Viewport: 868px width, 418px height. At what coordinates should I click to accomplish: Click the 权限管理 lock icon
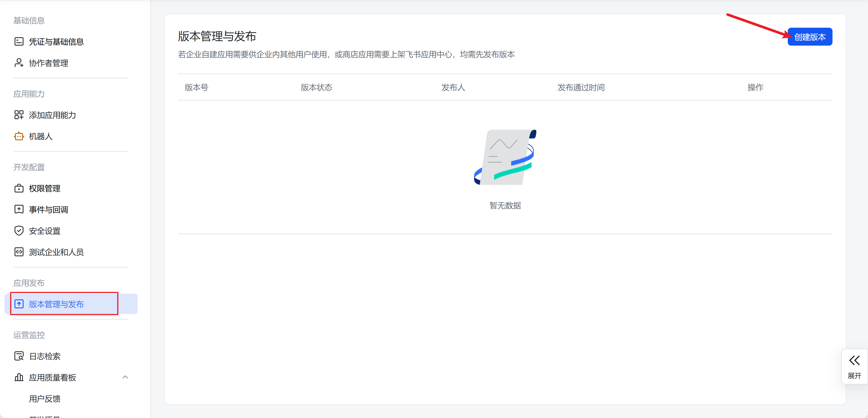coord(19,188)
